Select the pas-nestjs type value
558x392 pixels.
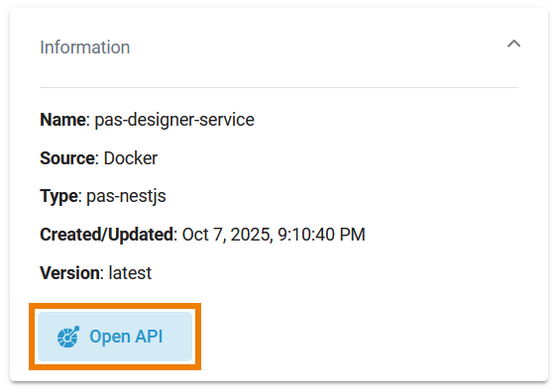click(x=126, y=196)
